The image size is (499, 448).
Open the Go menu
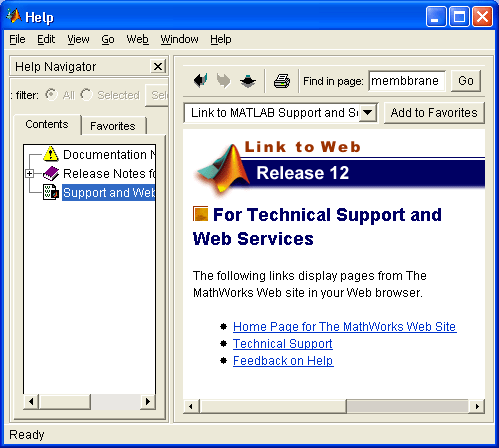coord(108,39)
